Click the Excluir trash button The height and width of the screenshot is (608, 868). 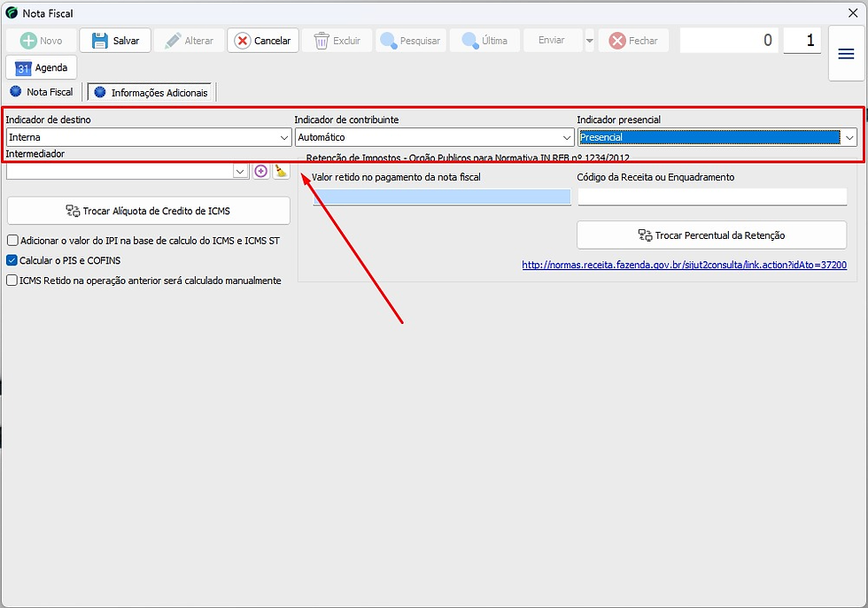tap(337, 41)
